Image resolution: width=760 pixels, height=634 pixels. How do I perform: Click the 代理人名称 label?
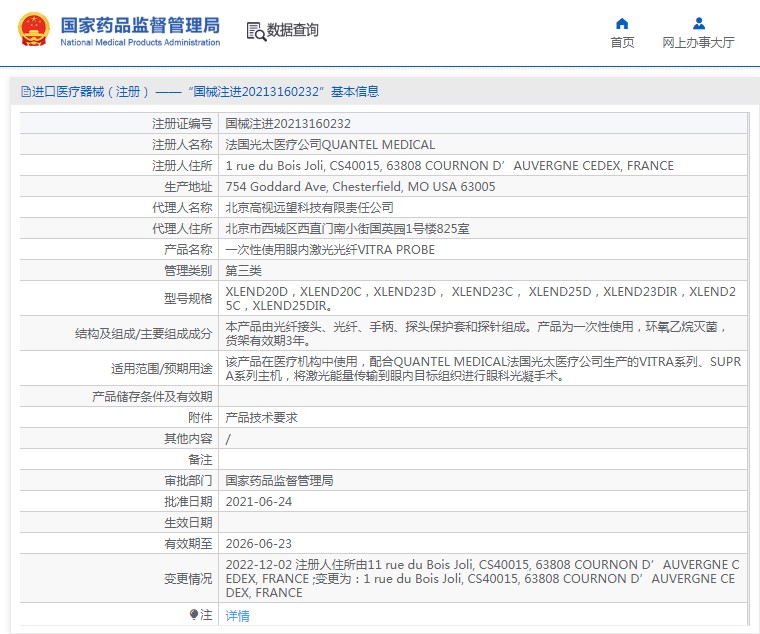tap(182, 207)
